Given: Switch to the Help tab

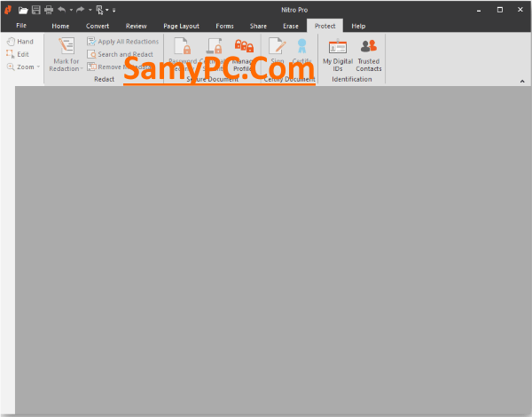Looking at the screenshot, I should (358, 26).
